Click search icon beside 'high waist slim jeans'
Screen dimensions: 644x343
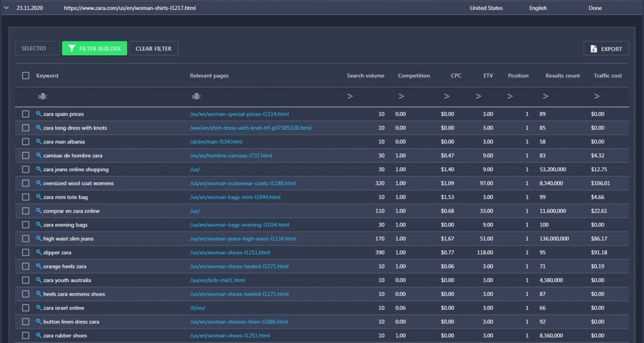tap(38, 239)
